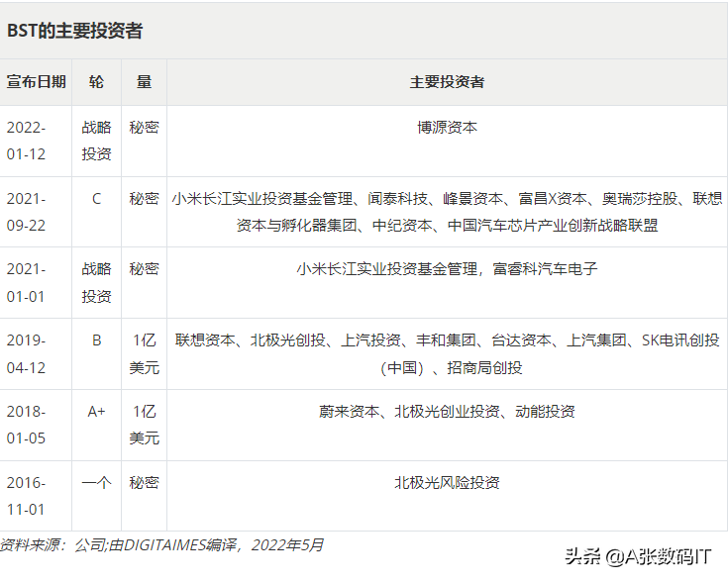This screenshot has height=582, width=728.
Task: Select the 量 column header
Action: pyautogui.click(x=144, y=82)
